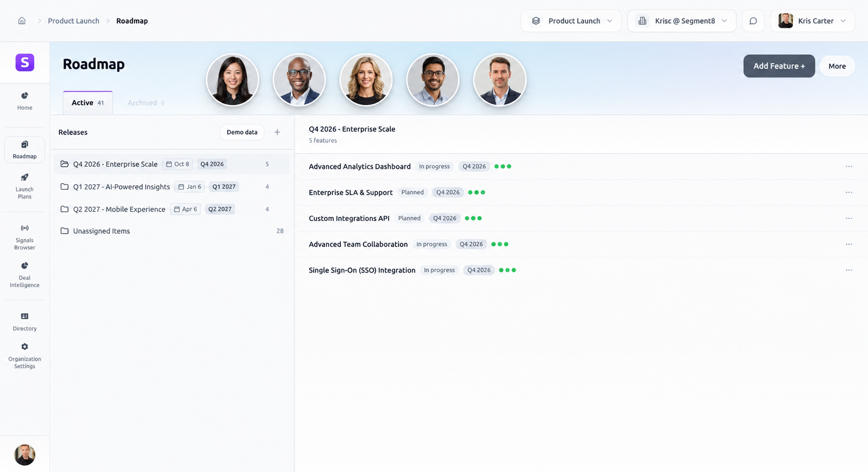This screenshot has height=472, width=868.
Task: Open Deal Intelligence in the sidebar
Action: coord(24,275)
